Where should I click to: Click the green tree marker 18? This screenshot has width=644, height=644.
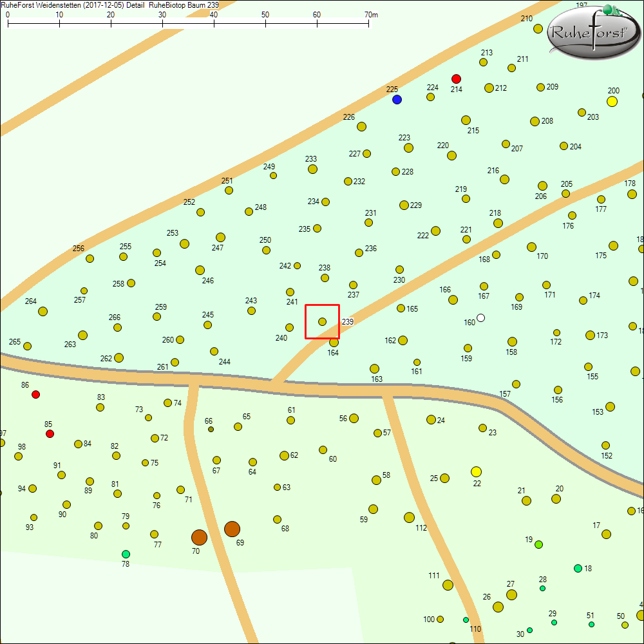[578, 568]
